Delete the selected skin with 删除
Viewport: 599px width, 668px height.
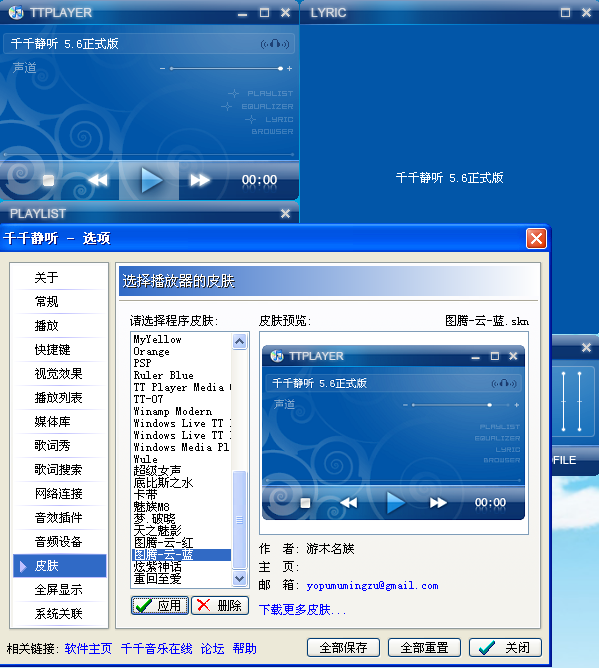(x=220, y=605)
